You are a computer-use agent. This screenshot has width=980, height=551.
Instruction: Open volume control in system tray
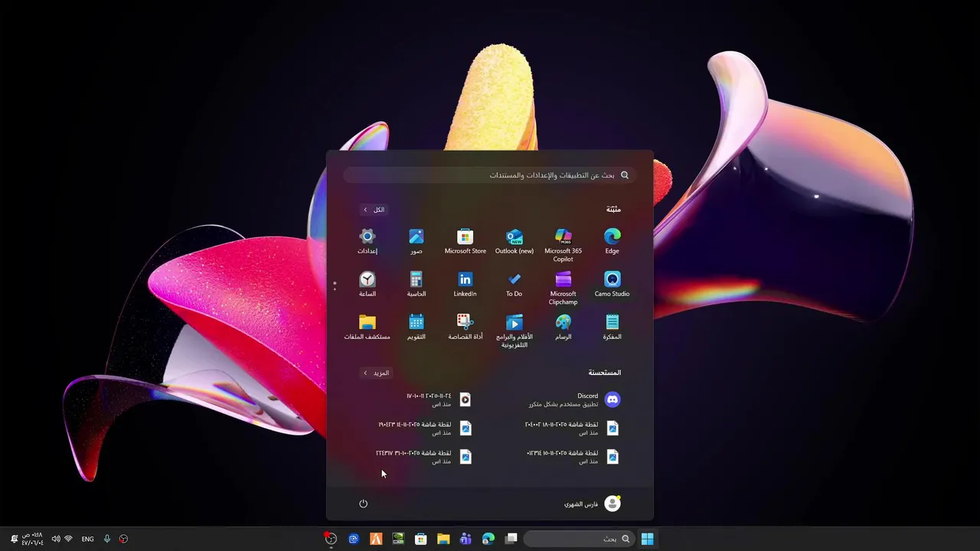click(56, 539)
